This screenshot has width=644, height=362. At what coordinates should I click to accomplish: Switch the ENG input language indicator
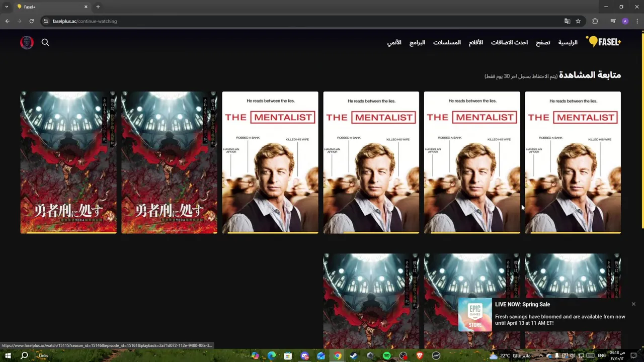pos(602,356)
